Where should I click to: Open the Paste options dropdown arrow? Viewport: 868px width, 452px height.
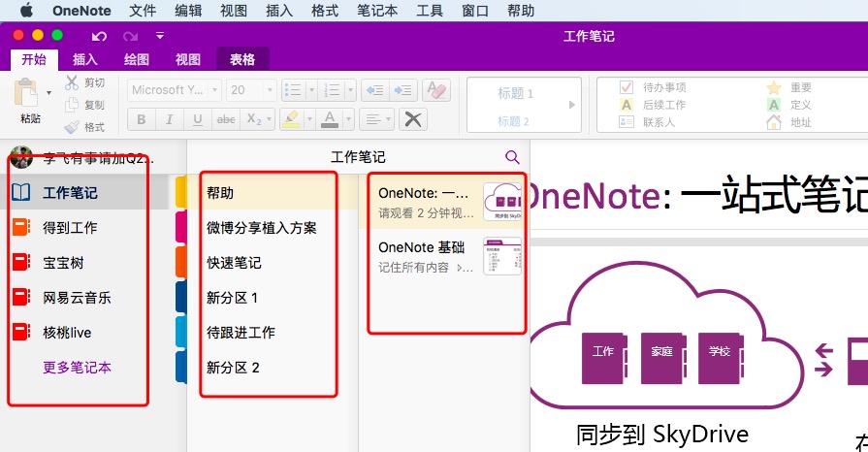pos(48,92)
